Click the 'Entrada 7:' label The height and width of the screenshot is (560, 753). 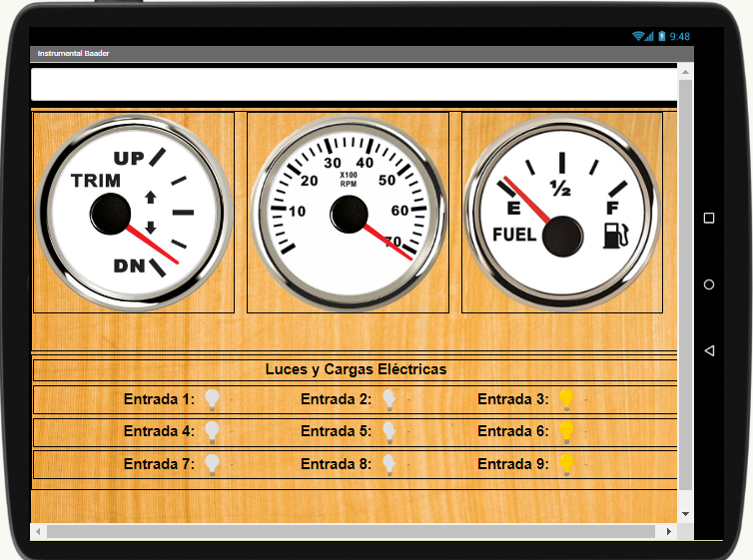pyautogui.click(x=159, y=464)
